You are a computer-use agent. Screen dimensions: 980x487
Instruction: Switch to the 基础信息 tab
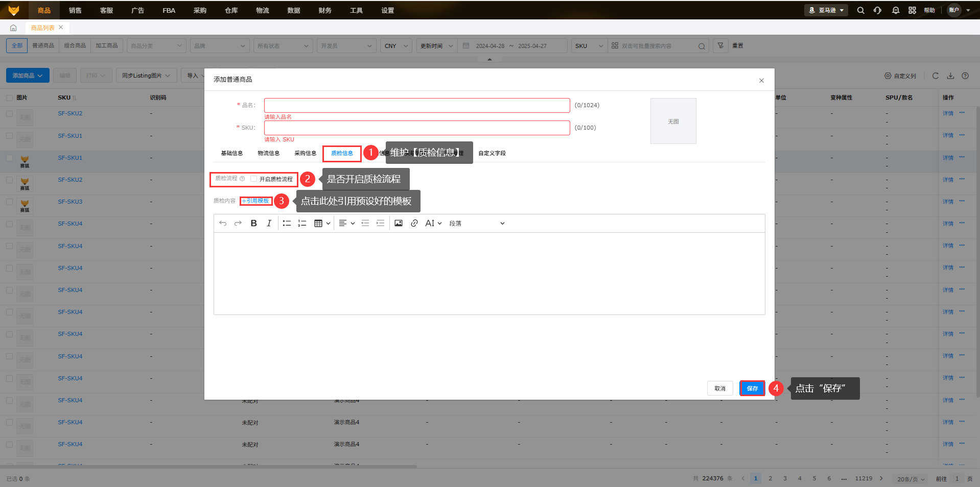[x=231, y=153]
